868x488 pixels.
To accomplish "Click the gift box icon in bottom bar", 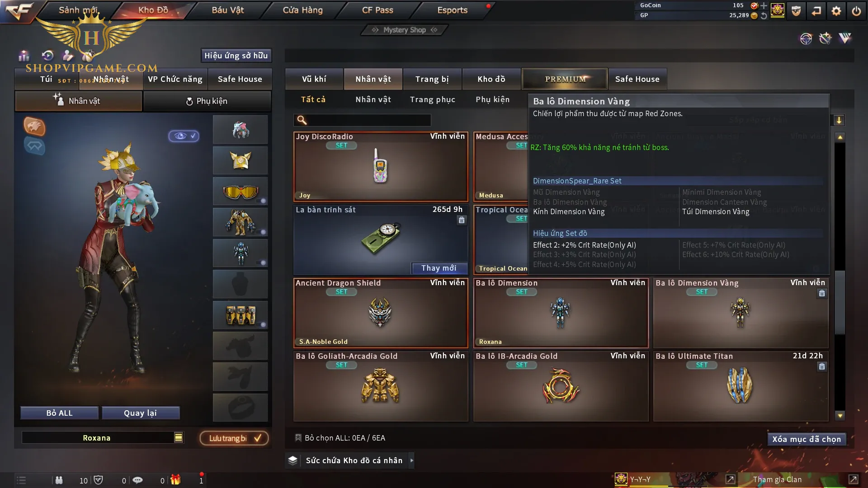I will (x=175, y=480).
